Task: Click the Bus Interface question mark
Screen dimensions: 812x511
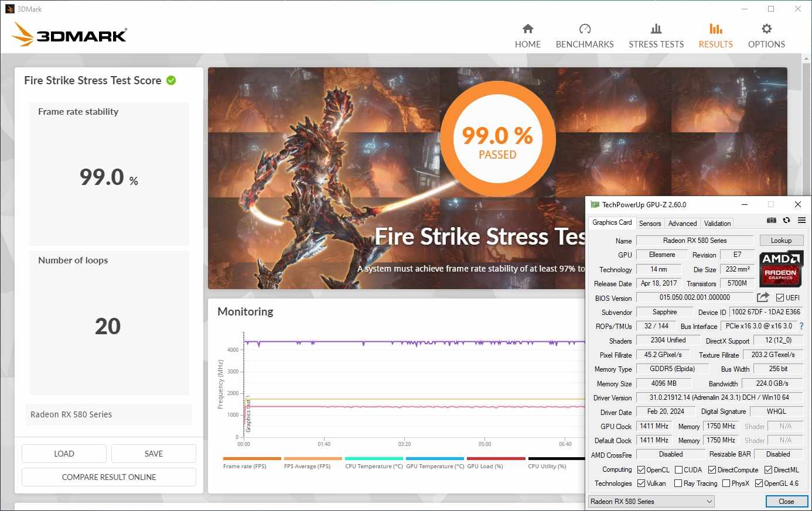Action: 801,326
